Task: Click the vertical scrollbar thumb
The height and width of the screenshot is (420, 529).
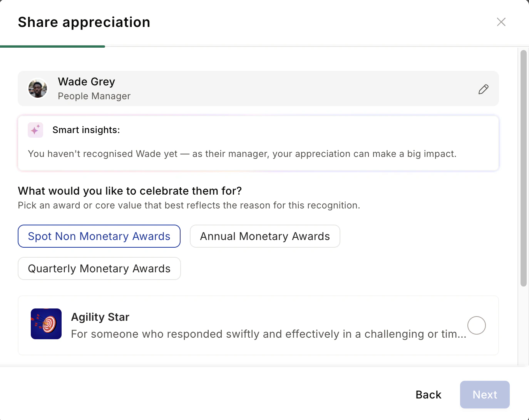Action: click(x=523, y=168)
